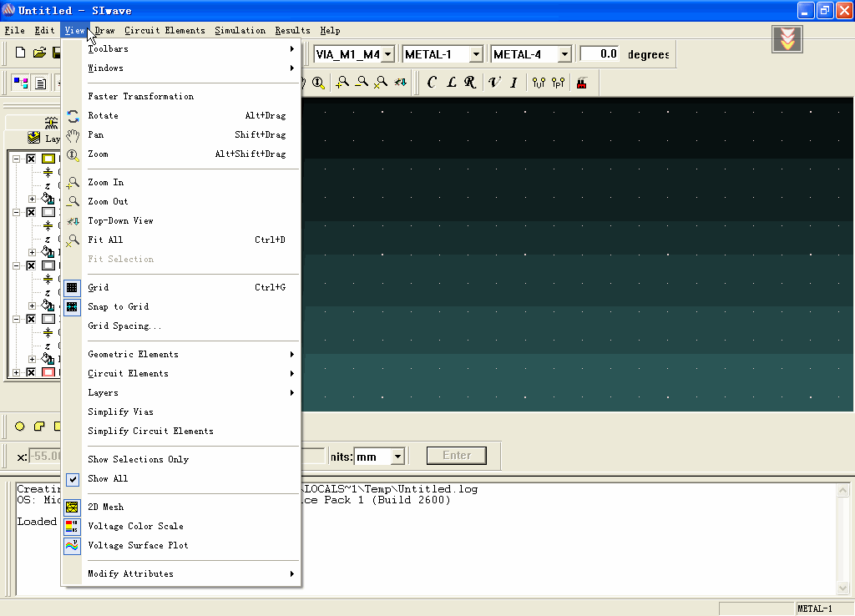Click the Enter button
The height and width of the screenshot is (616, 855).
click(x=457, y=455)
